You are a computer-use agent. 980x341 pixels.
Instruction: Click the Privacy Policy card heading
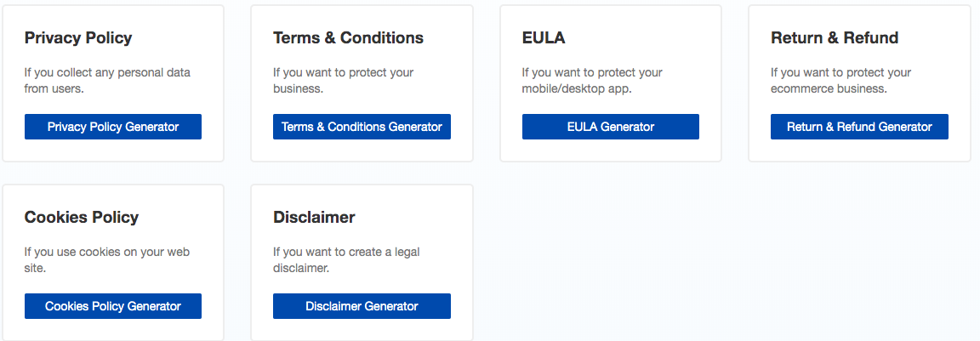(x=78, y=38)
